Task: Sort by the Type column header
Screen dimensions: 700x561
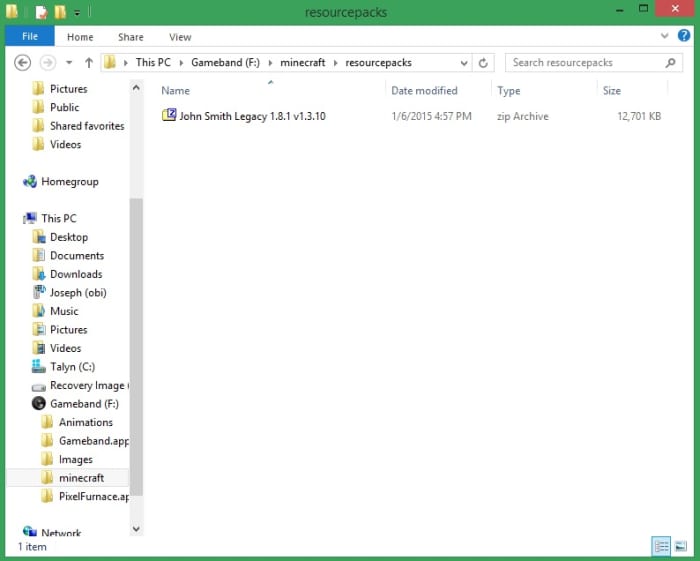Action: point(508,91)
